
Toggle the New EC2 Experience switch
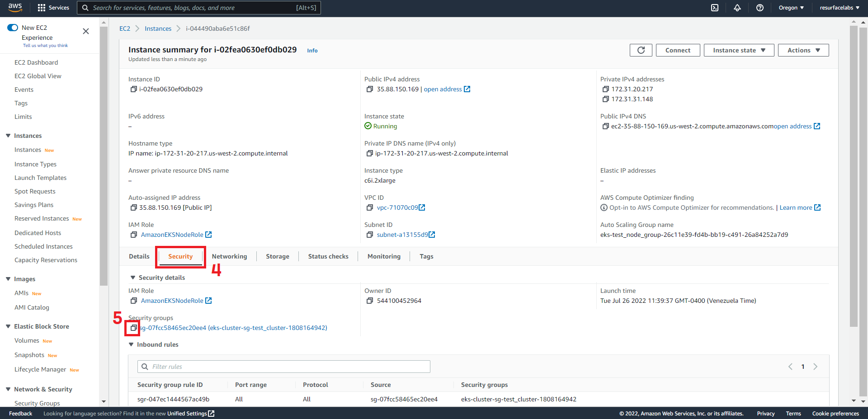pyautogui.click(x=13, y=28)
